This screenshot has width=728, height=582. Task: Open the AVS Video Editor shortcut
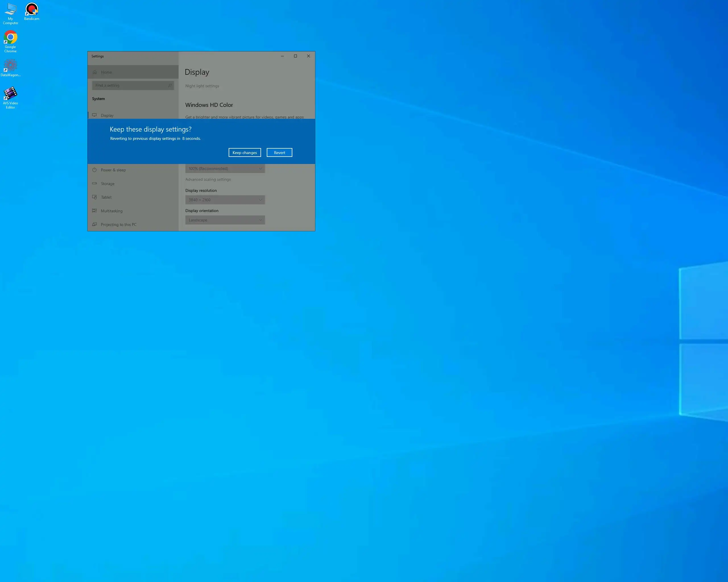[11, 97]
